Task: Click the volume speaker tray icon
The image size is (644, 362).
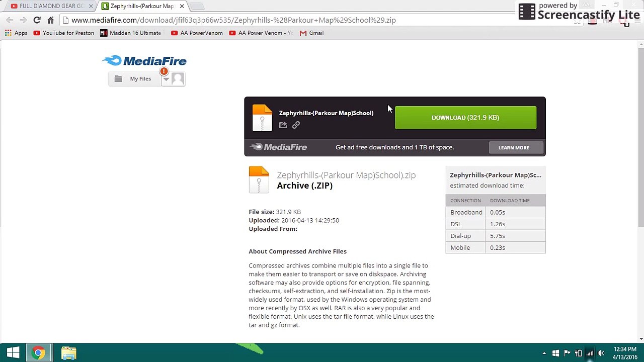Action: click(601, 353)
